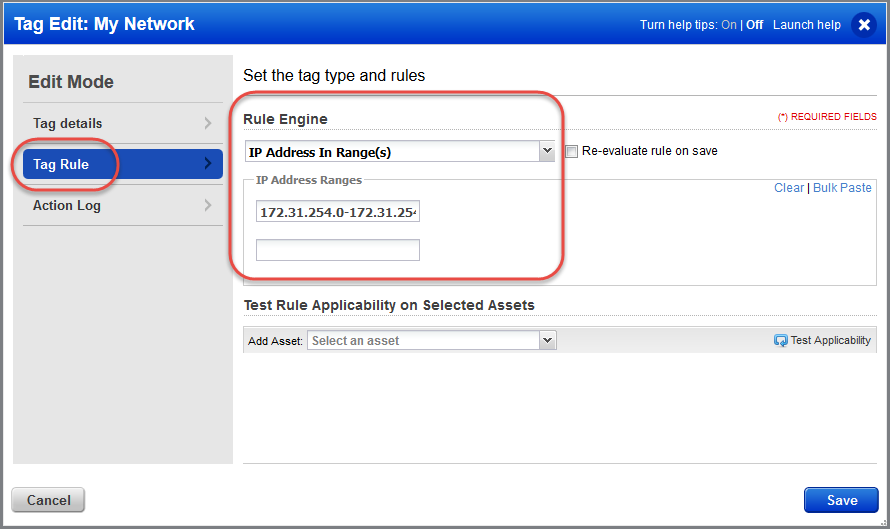Click the chevron arrow beside Tag details

(208, 124)
